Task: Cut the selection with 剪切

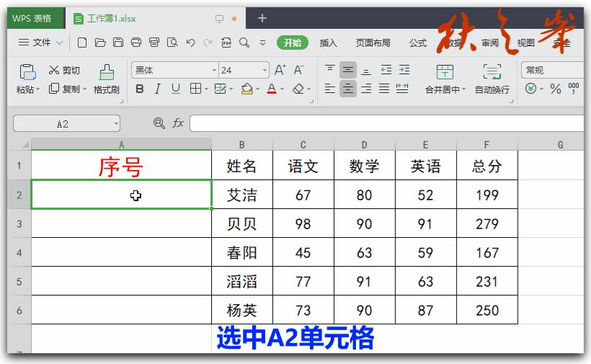Action: click(64, 70)
